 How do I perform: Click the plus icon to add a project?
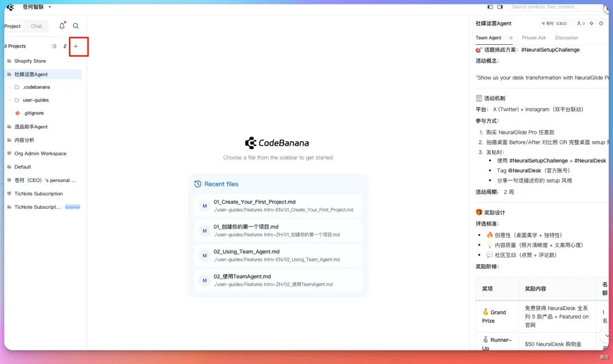(75, 46)
